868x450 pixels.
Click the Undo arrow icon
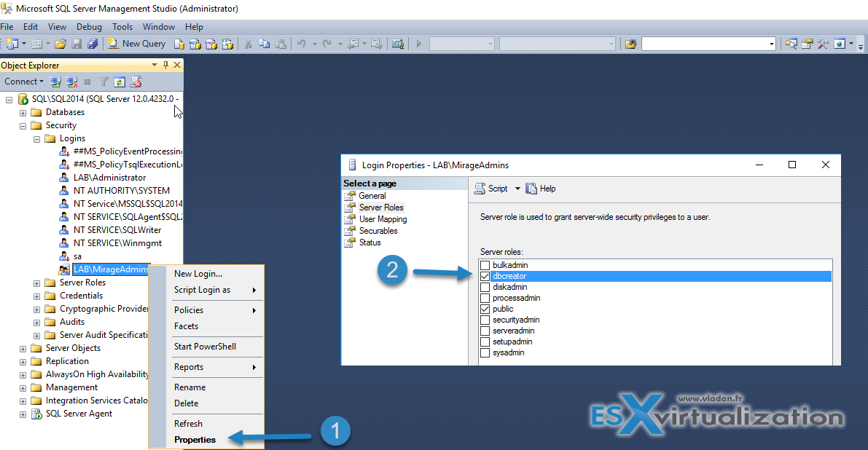[x=302, y=44]
